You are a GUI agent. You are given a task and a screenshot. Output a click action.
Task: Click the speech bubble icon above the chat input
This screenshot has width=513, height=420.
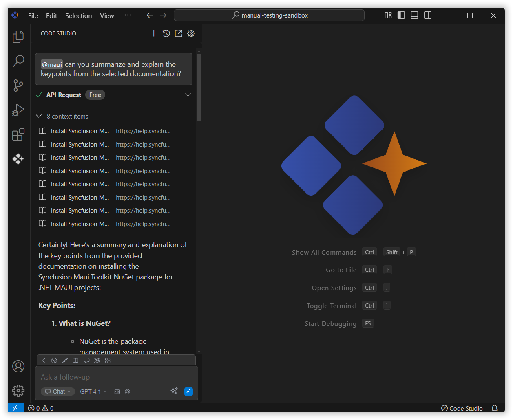[86, 361]
